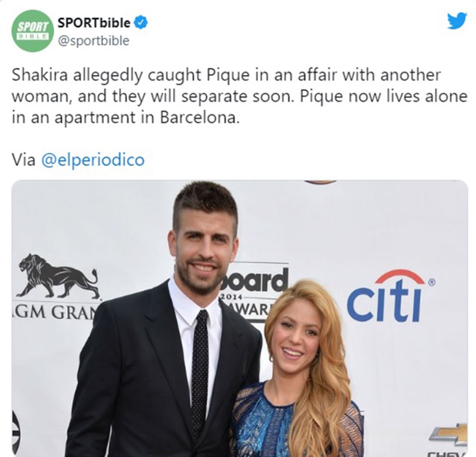Open the @sportbible handle
This screenshot has height=457, width=476.
click(93, 41)
